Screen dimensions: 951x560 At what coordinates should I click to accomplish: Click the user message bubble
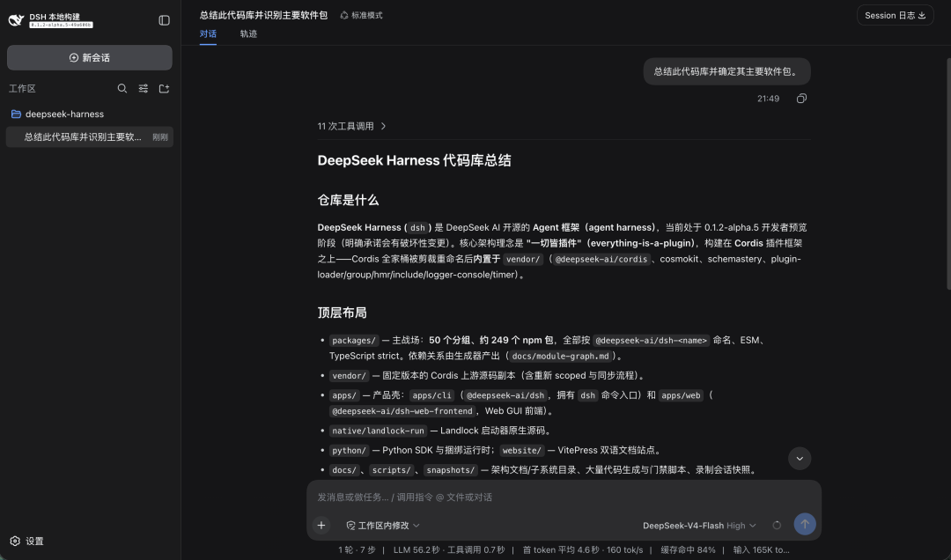[x=726, y=71]
